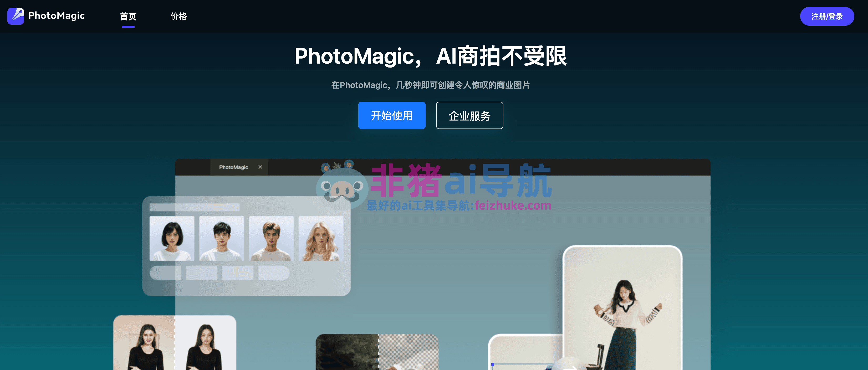
Task: Click the 开始使用 button
Action: [x=391, y=115]
